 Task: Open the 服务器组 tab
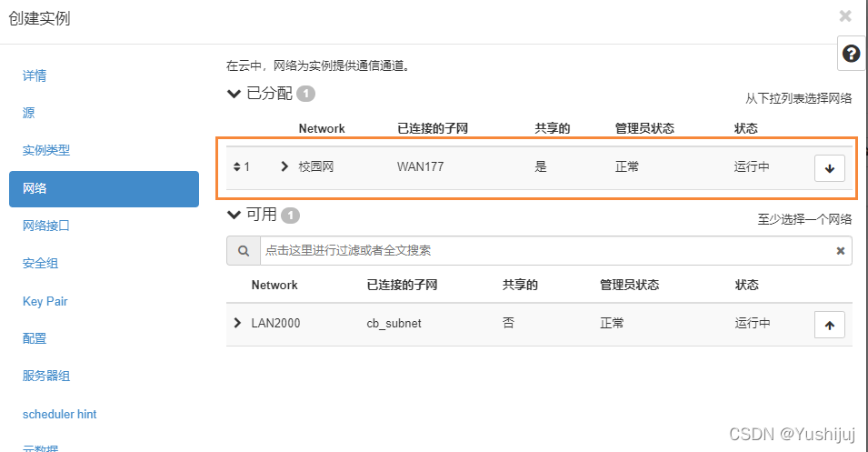(x=46, y=377)
